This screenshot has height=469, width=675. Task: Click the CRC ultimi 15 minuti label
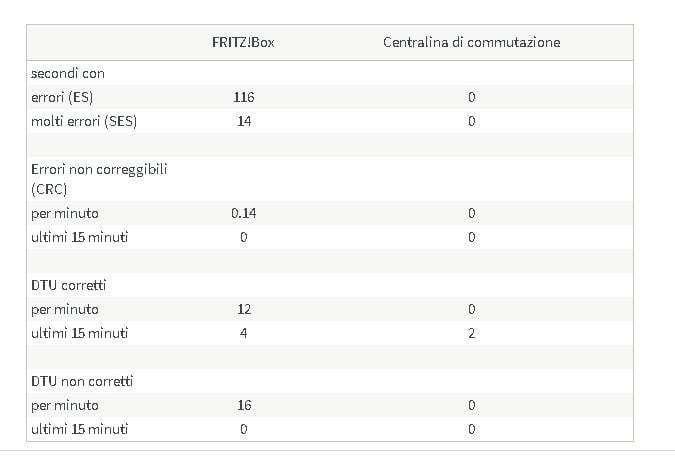80,237
